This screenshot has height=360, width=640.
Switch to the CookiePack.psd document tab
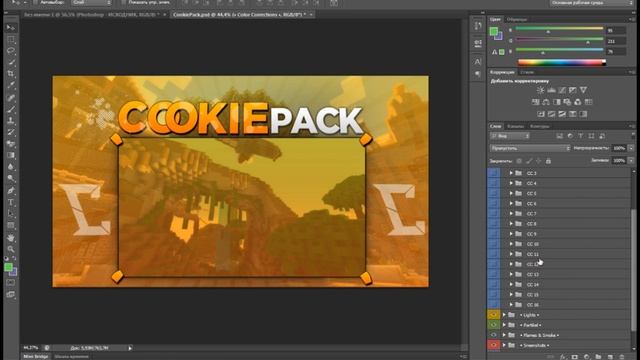(242, 14)
